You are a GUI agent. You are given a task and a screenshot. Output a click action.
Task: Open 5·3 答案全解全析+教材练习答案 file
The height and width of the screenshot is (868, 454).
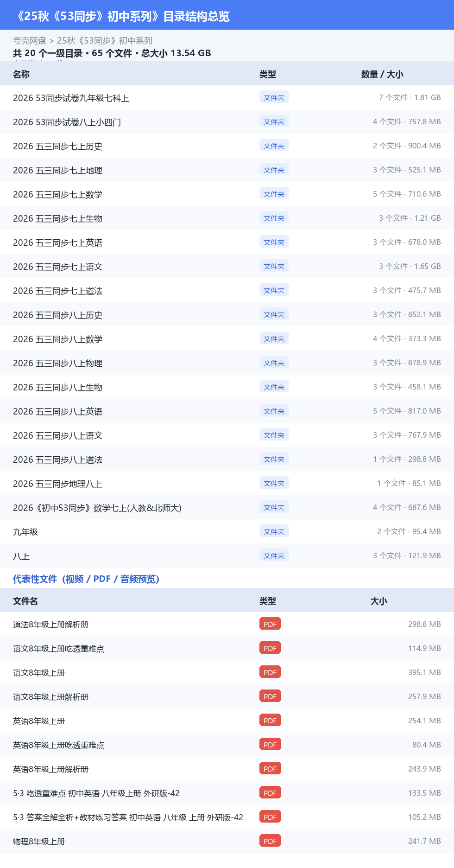(128, 817)
